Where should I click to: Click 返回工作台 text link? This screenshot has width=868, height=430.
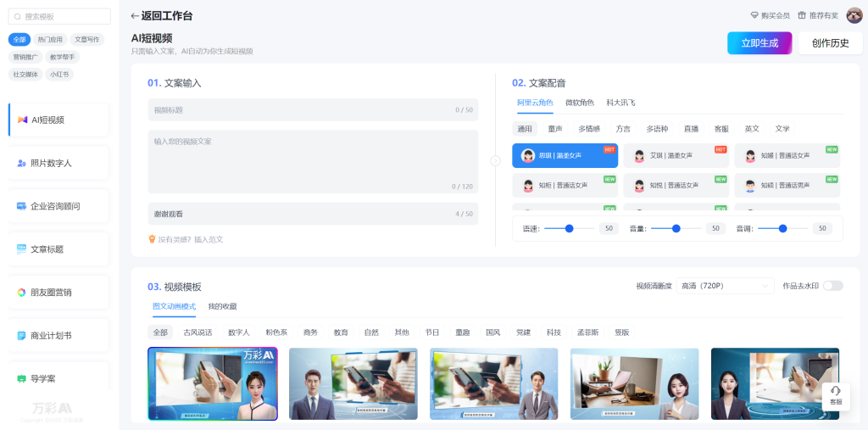(x=167, y=16)
